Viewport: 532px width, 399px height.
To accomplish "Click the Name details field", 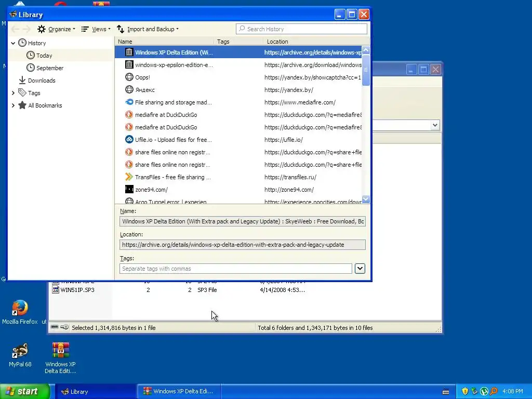I will (x=242, y=221).
